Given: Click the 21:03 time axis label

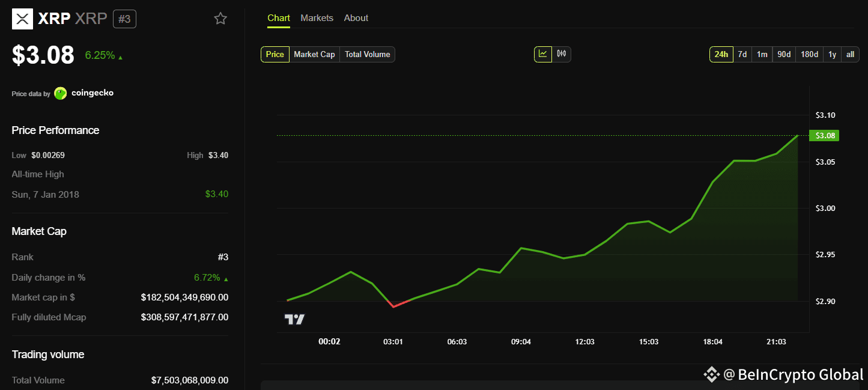Looking at the screenshot, I should 776,341.
